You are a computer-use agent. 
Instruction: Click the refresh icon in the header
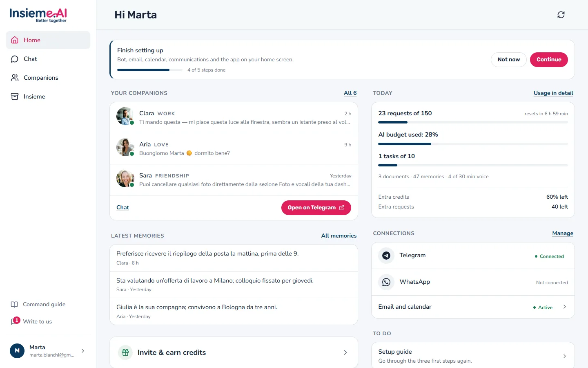click(x=561, y=15)
